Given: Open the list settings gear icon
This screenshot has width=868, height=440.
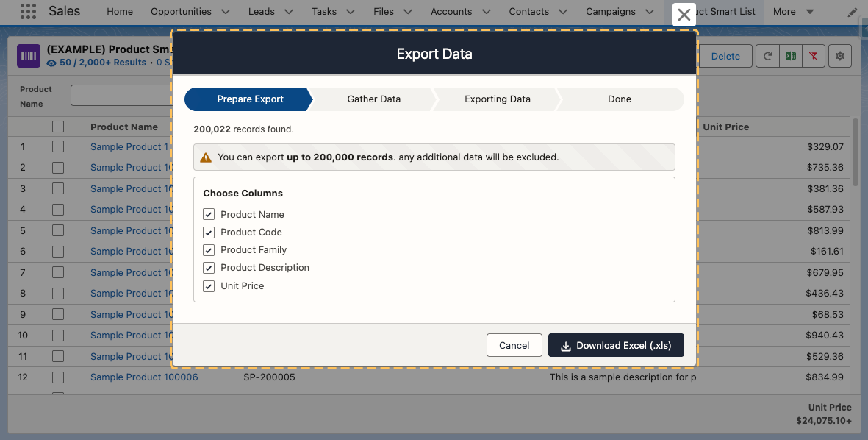Looking at the screenshot, I should (x=840, y=56).
